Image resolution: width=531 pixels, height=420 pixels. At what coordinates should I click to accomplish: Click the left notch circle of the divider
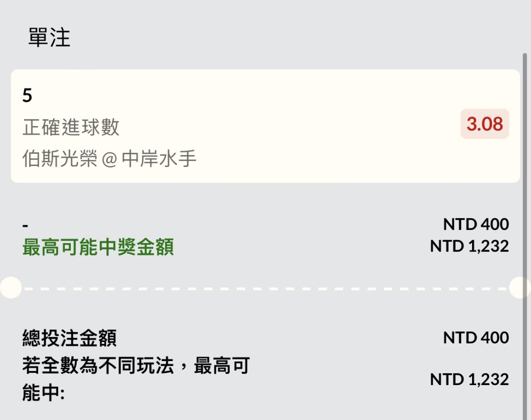click(10, 287)
